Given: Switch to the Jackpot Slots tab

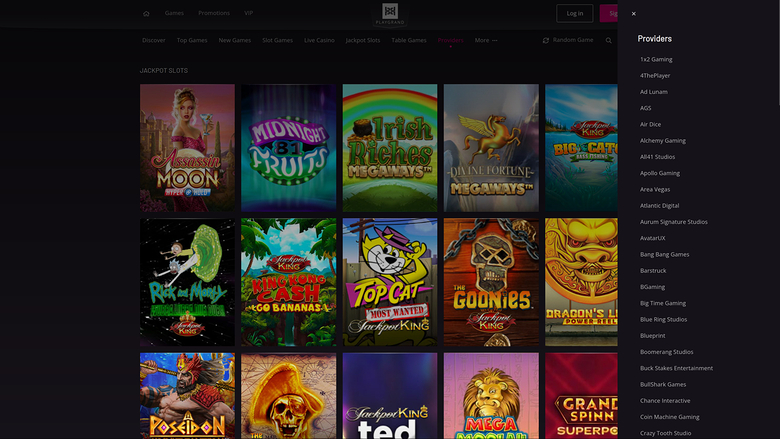Looking at the screenshot, I should (x=363, y=40).
